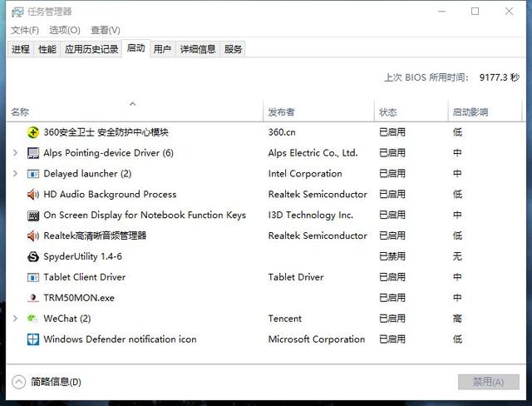This screenshot has height=406, width=532.
Task: Switch to the 详细信息 tab
Action: 198,49
